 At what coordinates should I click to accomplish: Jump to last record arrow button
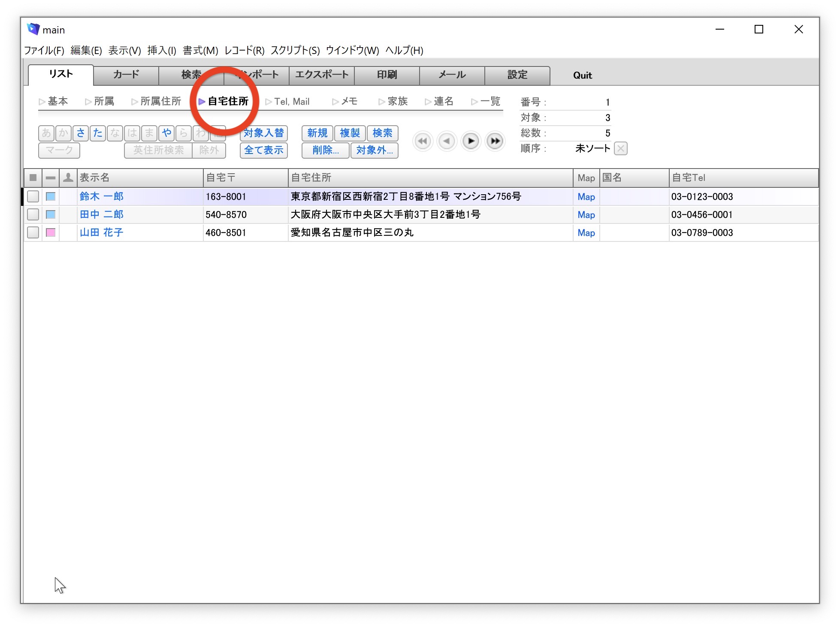(495, 141)
